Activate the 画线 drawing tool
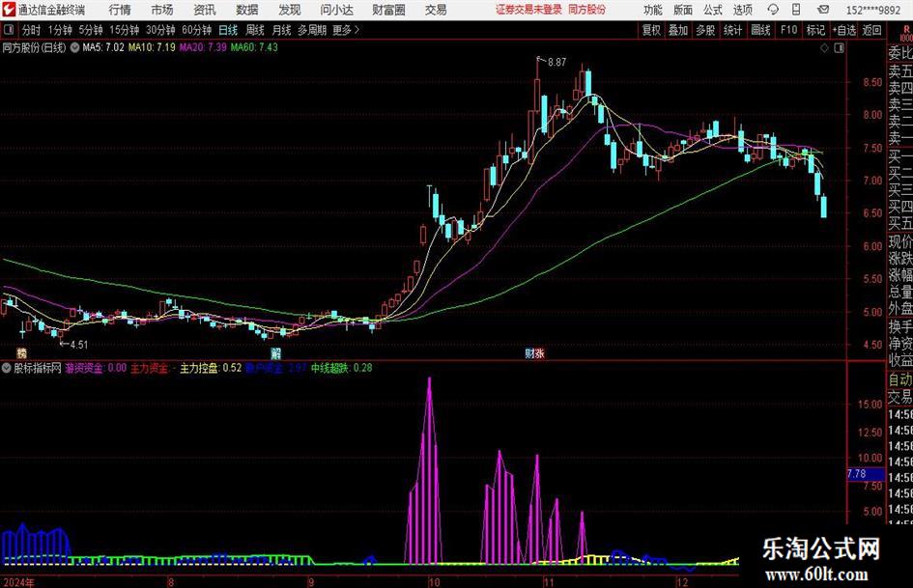 click(760, 30)
